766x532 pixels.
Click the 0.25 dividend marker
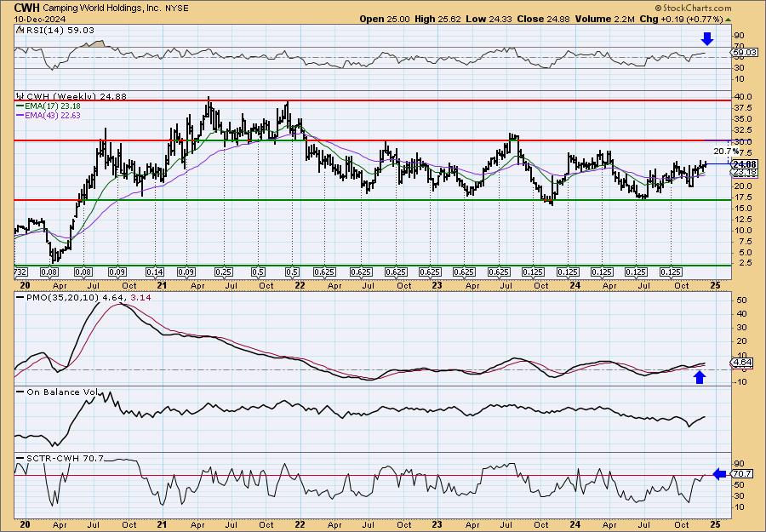tap(224, 272)
